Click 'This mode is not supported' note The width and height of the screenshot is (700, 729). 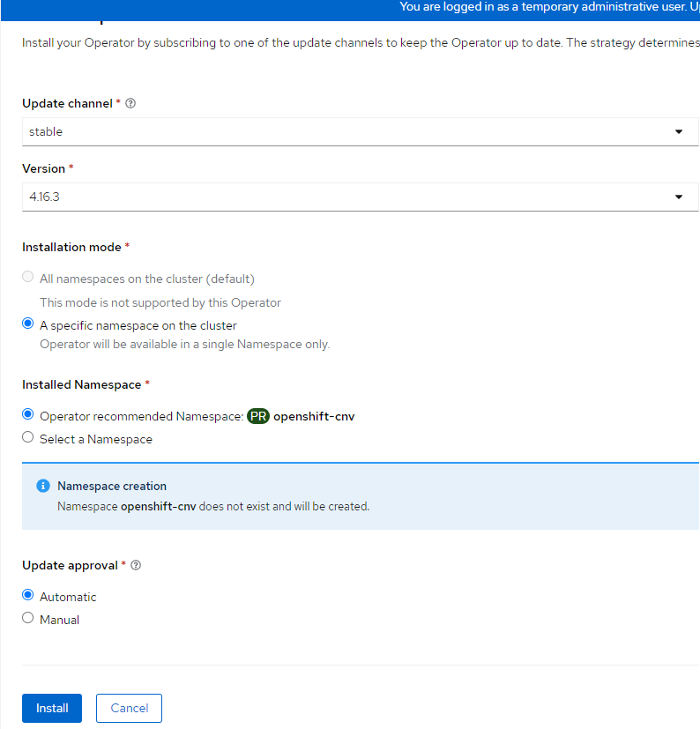(160, 302)
